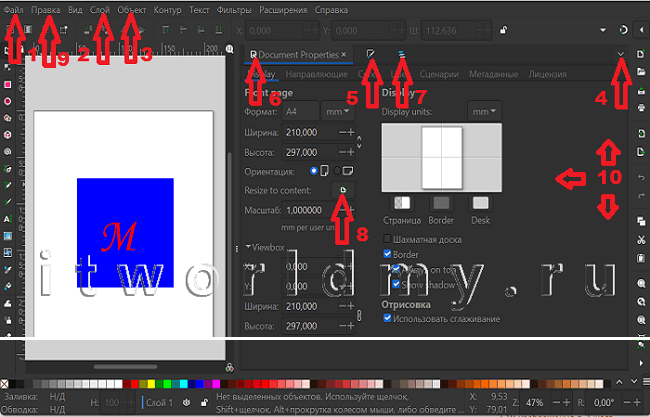Viewport: 650px width, 417px height.
Task: Open the Формат A4 dropdown
Action: [x=301, y=112]
